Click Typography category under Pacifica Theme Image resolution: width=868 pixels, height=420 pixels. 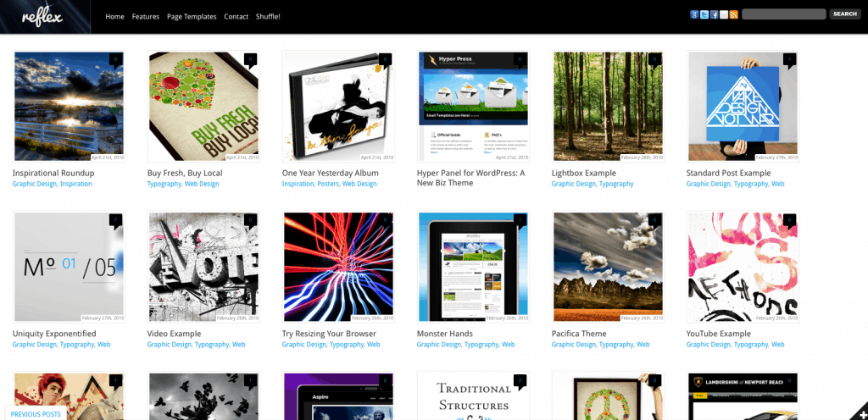tap(616, 345)
